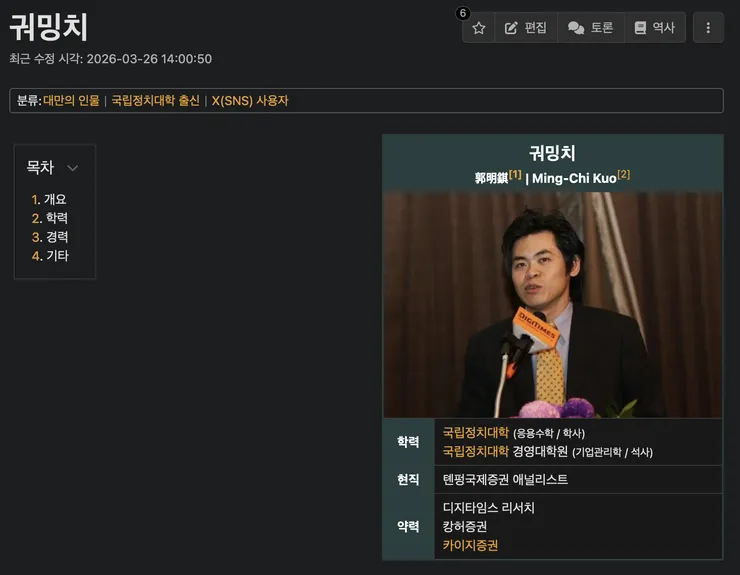Open footnote [2] next to Ming-Chi Kuo
This screenshot has height=575, width=740.
point(624,174)
